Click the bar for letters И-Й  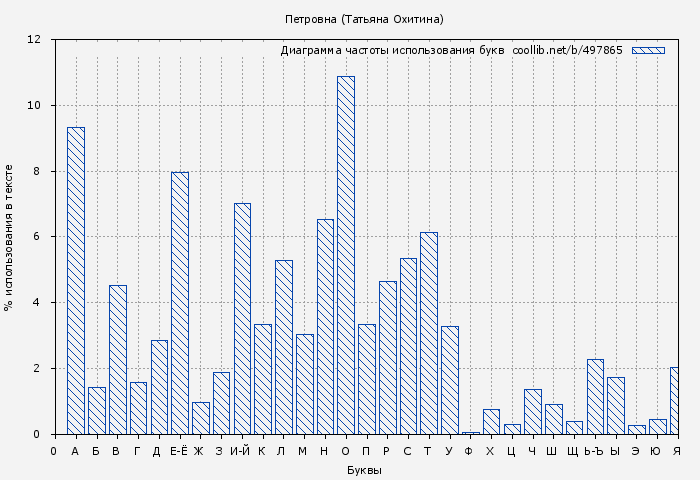click(x=242, y=318)
